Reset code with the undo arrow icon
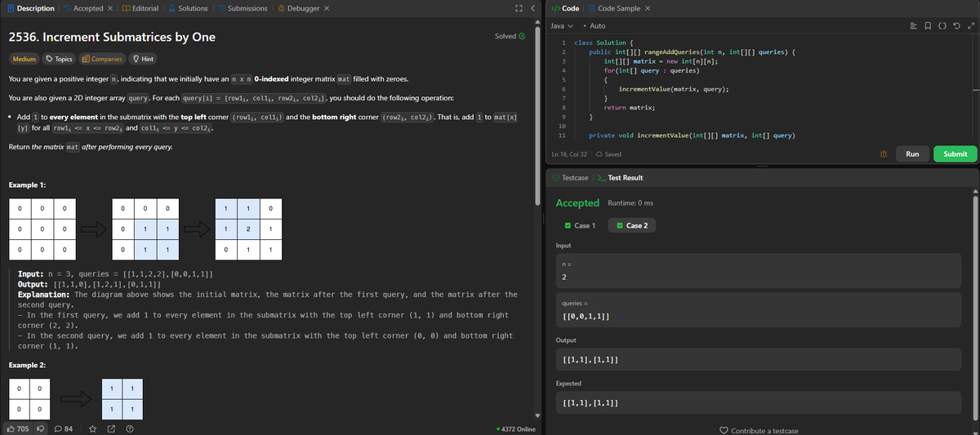 click(x=958, y=26)
